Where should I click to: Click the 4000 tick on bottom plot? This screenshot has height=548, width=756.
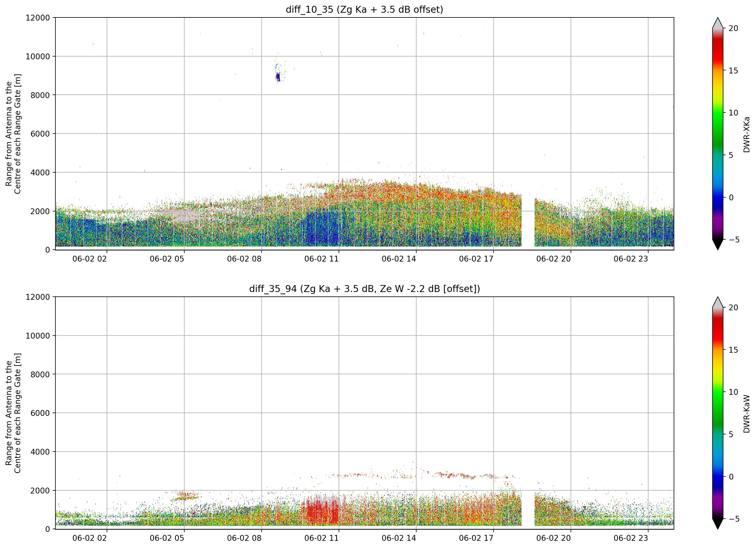click(40, 452)
